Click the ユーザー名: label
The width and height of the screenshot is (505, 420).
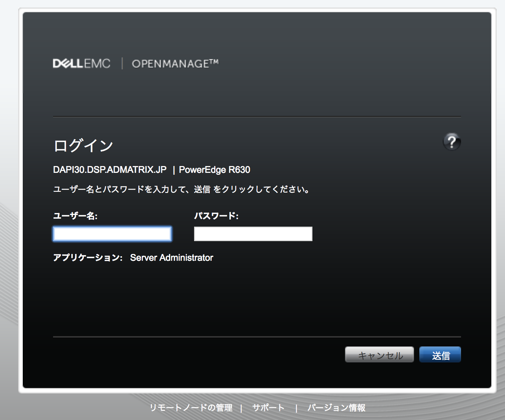(75, 216)
